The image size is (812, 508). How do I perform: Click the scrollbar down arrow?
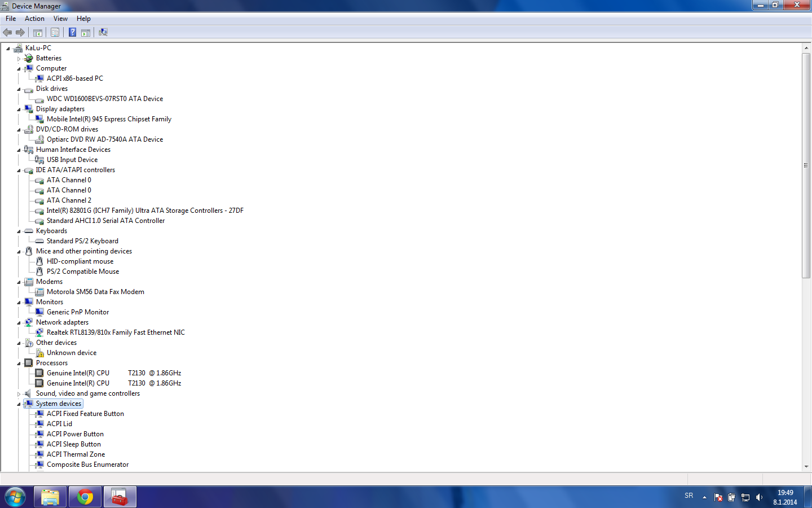806,467
